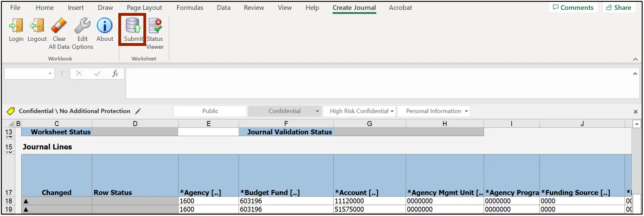The image size is (644, 216).
Task: Click the Share button
Action: click(x=619, y=7)
